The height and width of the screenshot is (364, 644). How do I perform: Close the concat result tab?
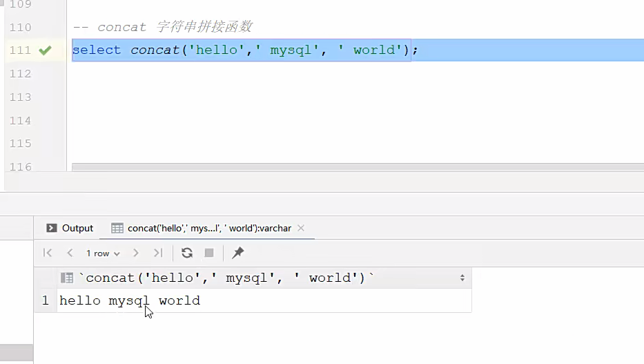[x=301, y=228]
